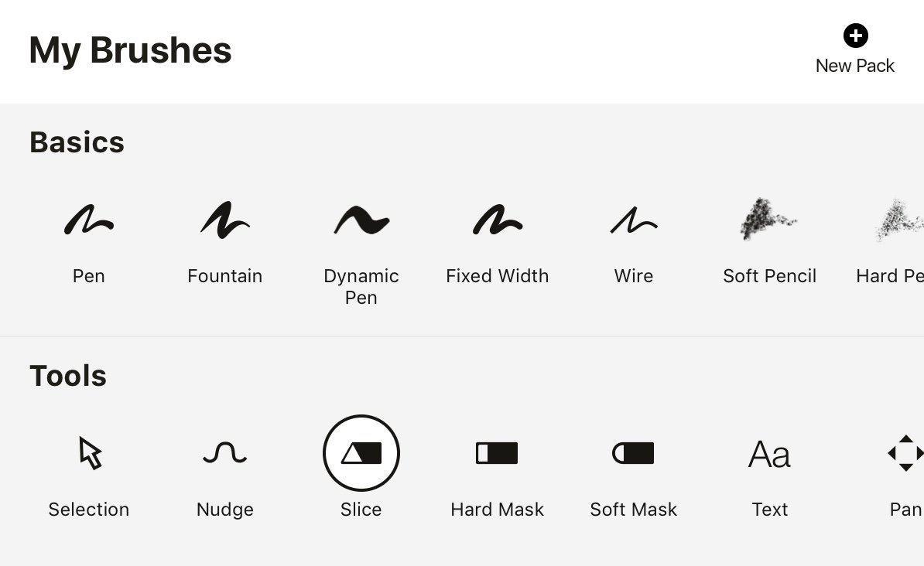Screen dimensions: 924x566
Task: Tap the New Pack label
Action: point(855,66)
